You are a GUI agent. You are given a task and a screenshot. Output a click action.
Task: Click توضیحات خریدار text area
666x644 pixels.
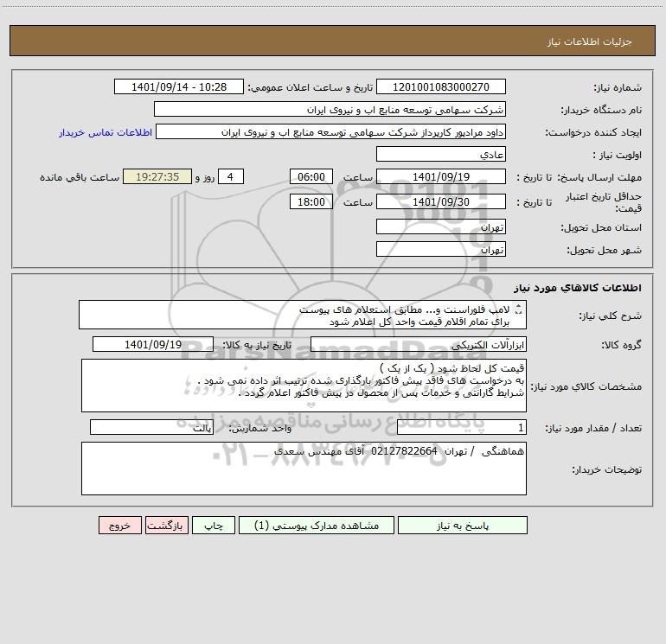coord(304,469)
